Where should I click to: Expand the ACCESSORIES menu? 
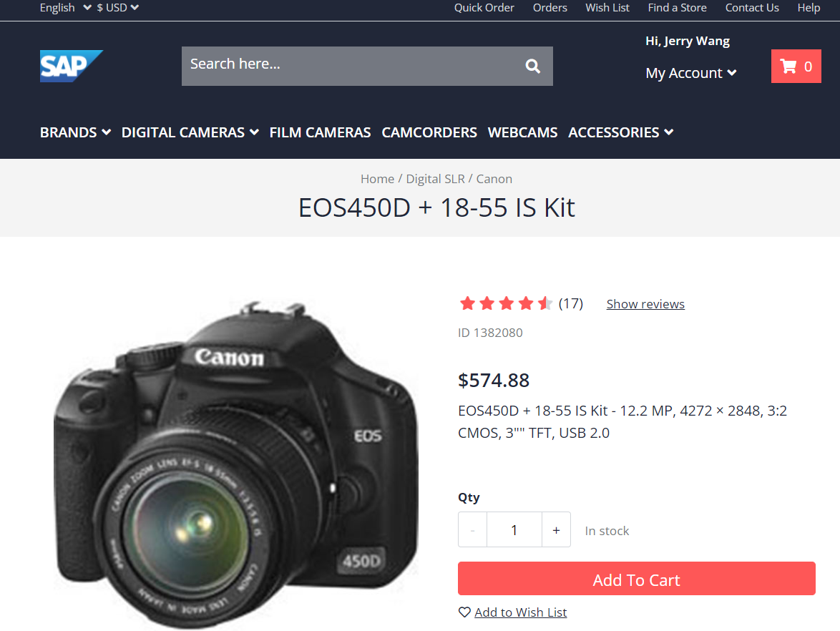(x=621, y=132)
